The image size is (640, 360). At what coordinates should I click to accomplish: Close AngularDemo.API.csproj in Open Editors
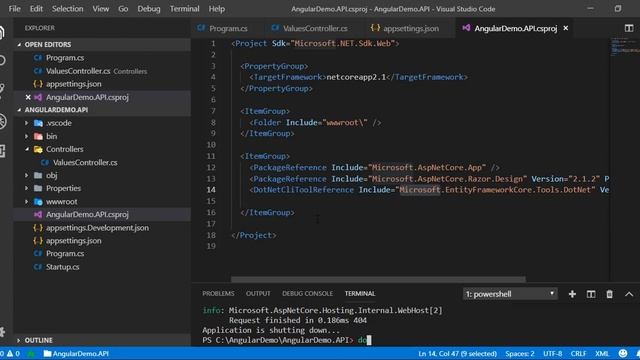(x=28, y=97)
